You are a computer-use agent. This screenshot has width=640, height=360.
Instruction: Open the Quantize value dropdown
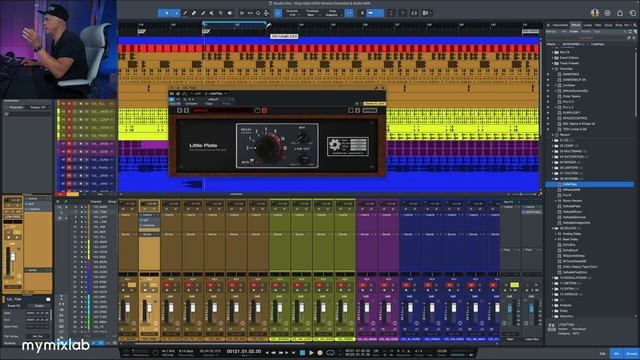click(x=292, y=13)
